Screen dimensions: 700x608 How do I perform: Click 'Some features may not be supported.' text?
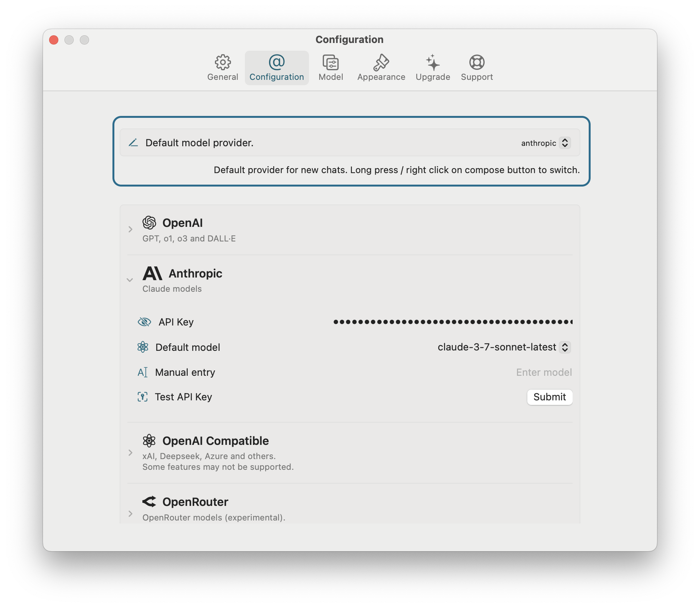tap(218, 467)
